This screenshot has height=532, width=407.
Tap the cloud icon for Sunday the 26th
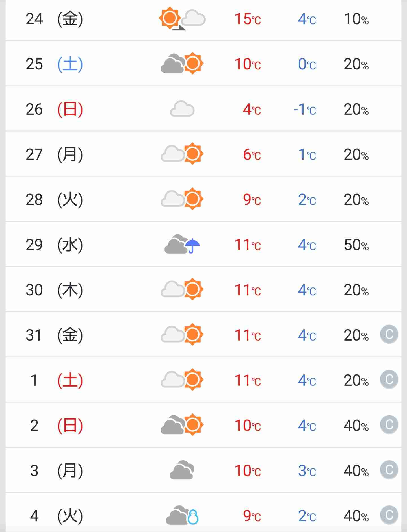pyautogui.click(x=182, y=109)
